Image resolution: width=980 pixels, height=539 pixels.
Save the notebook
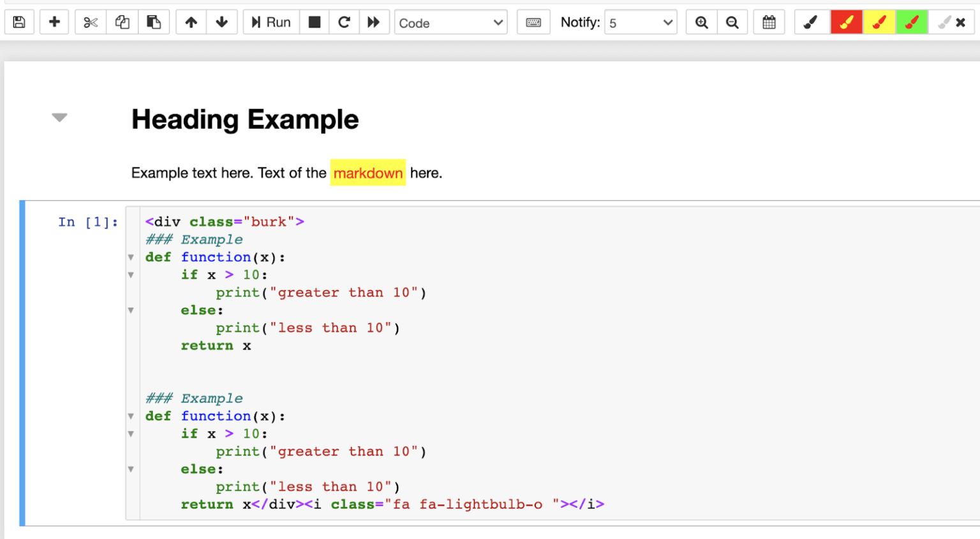[x=19, y=22]
